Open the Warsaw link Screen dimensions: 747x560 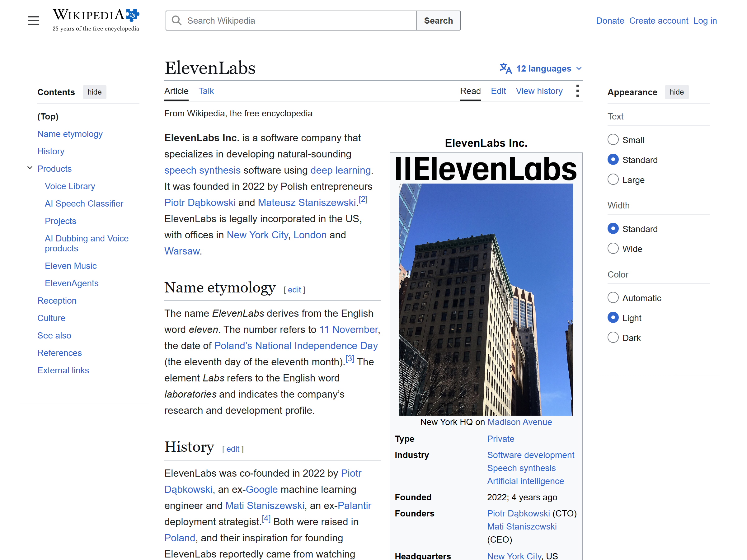[x=182, y=251]
